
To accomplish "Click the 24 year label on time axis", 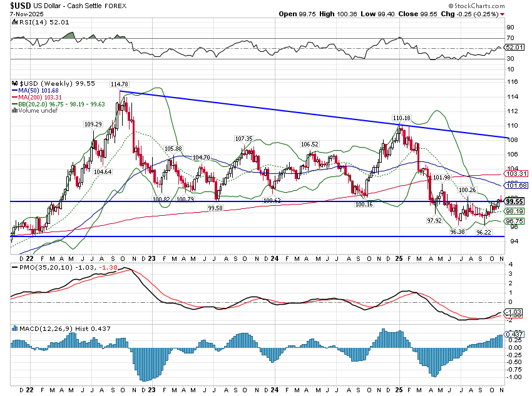I will click(x=275, y=258).
